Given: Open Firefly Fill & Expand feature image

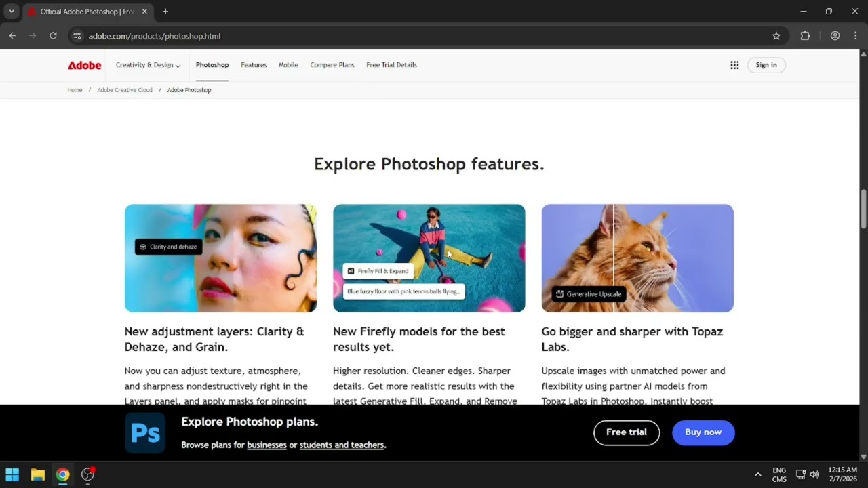Looking at the screenshot, I should coord(429,258).
